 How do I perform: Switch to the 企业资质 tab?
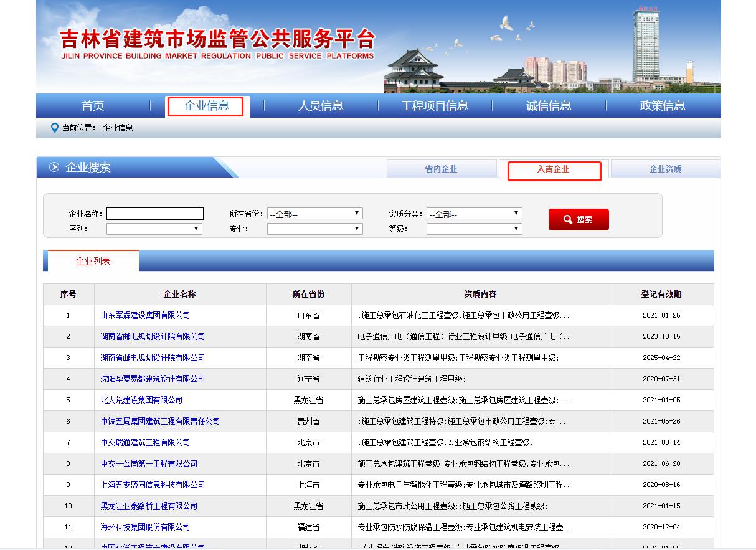[665, 169]
